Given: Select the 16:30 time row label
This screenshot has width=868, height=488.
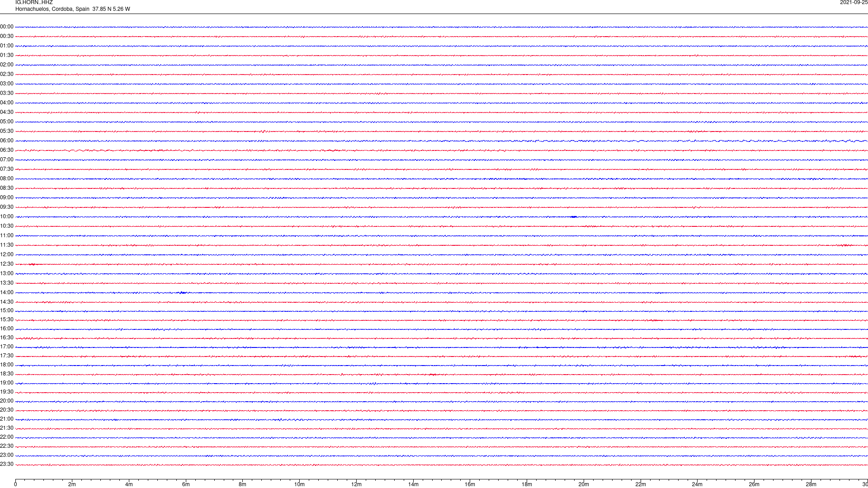Looking at the screenshot, I should [7, 338].
